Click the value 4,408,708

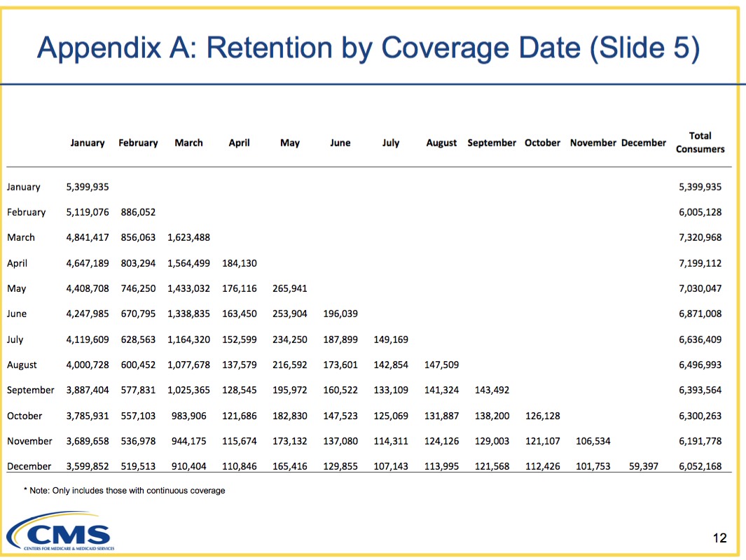click(x=88, y=288)
